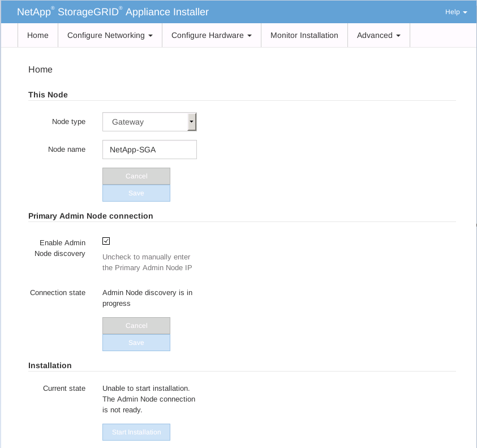
Task: Click the Node name label
Action: tap(67, 150)
